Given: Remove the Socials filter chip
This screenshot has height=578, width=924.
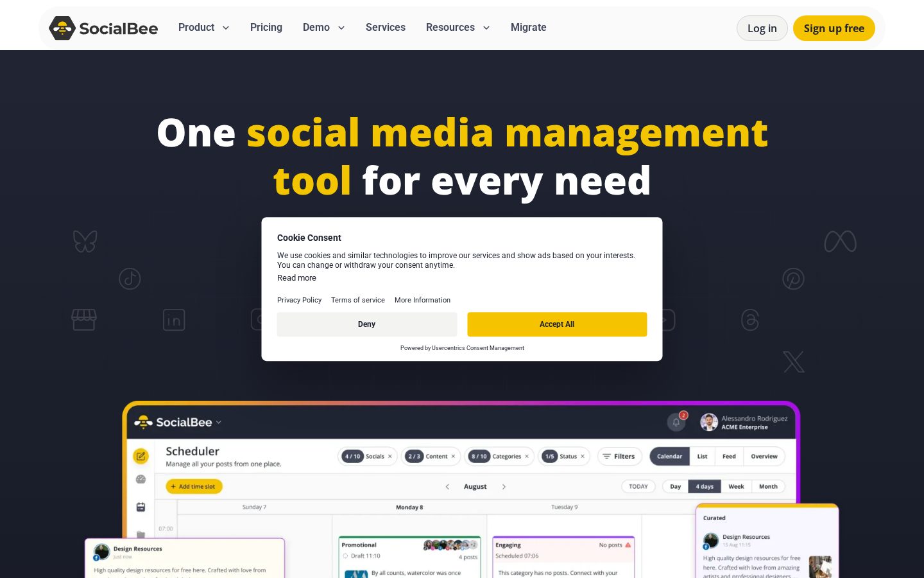Looking at the screenshot, I should pyautogui.click(x=389, y=457).
